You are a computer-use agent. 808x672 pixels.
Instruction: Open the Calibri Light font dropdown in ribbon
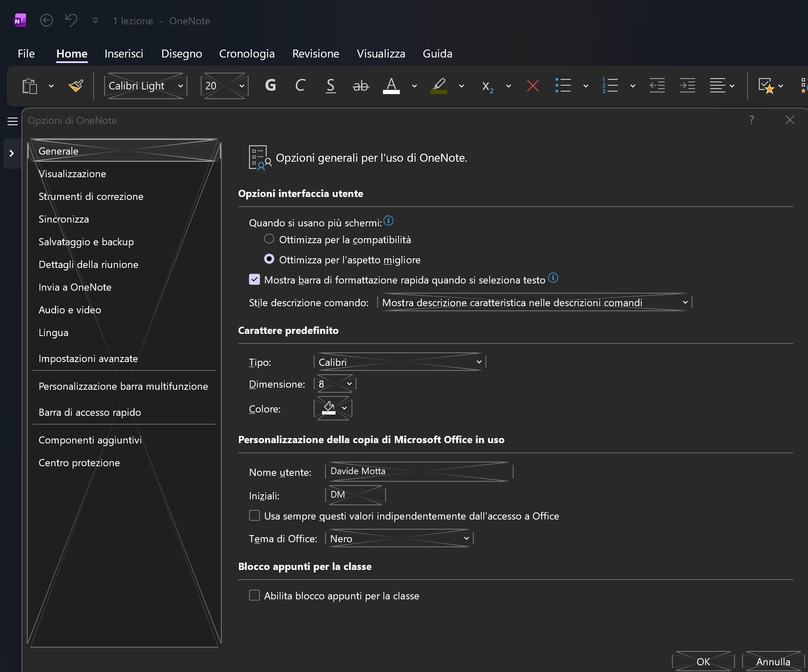click(145, 86)
